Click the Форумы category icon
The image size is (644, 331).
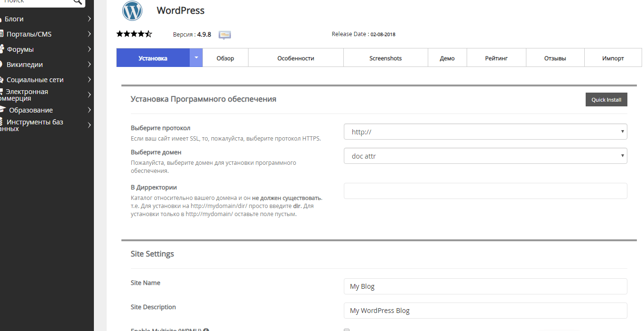click(x=2, y=49)
